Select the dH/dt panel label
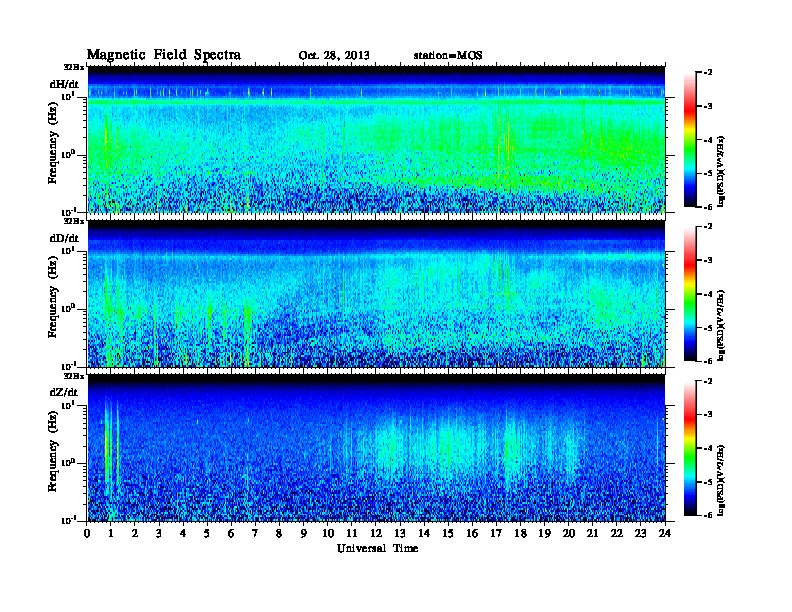 coord(64,83)
